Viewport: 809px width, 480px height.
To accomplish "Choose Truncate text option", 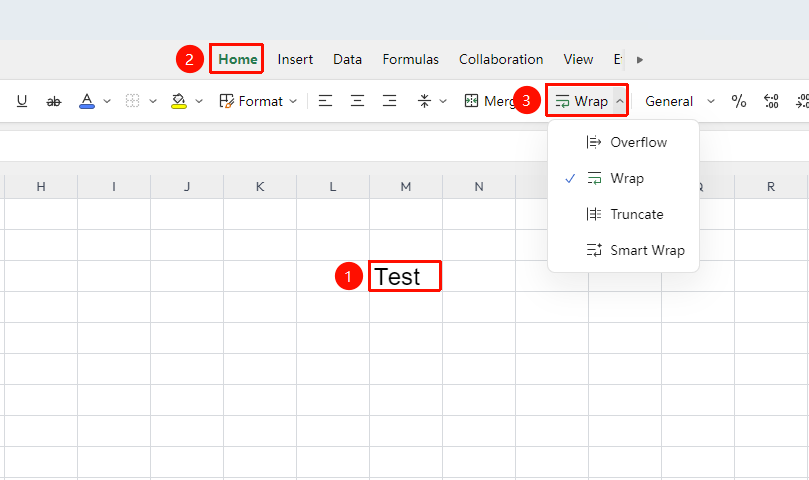I will [623, 214].
